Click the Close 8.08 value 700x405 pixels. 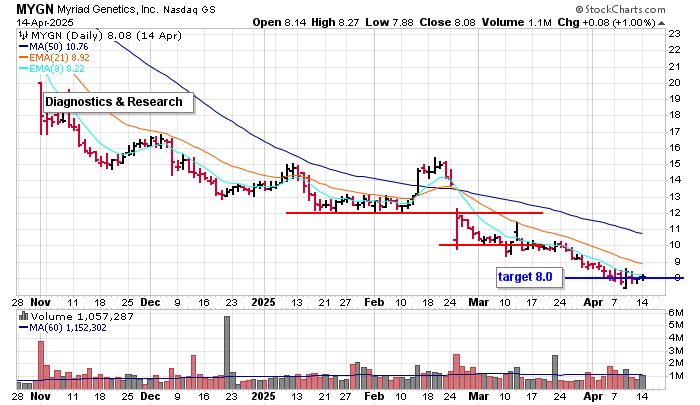448,22
